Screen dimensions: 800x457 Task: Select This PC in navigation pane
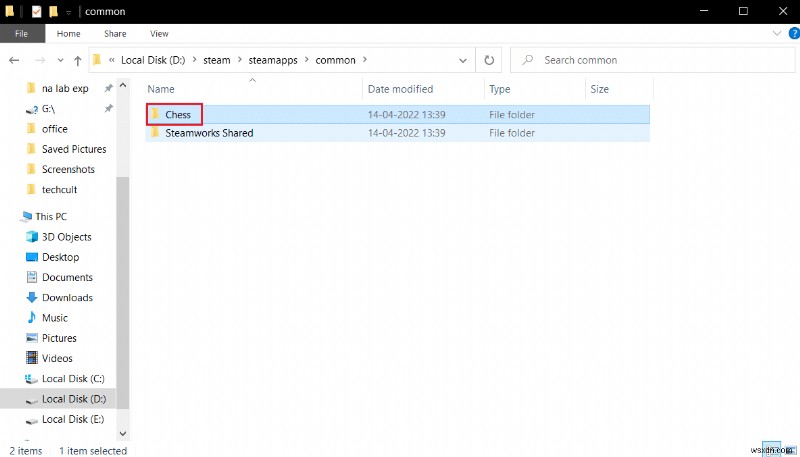click(x=51, y=217)
